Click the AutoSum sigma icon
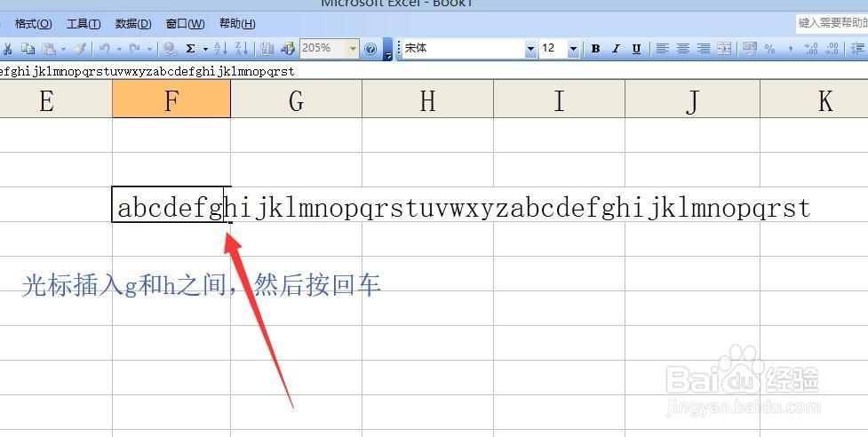The height and width of the screenshot is (437, 868). (190, 49)
